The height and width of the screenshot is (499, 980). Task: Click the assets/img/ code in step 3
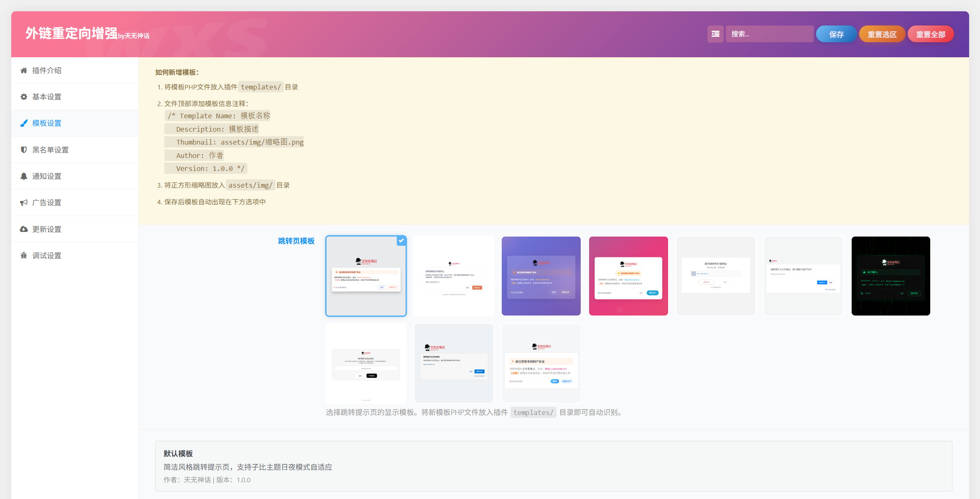coord(250,185)
